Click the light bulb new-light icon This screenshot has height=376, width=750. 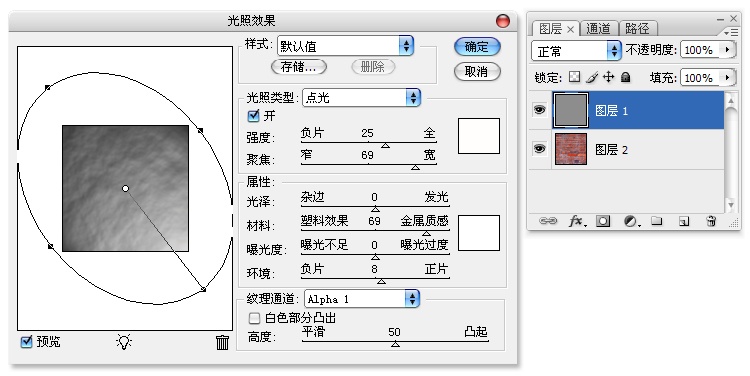click(124, 342)
